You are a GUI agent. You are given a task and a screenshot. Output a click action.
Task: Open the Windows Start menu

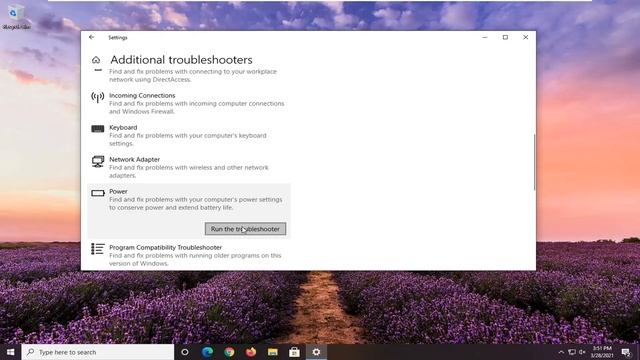[11, 352]
